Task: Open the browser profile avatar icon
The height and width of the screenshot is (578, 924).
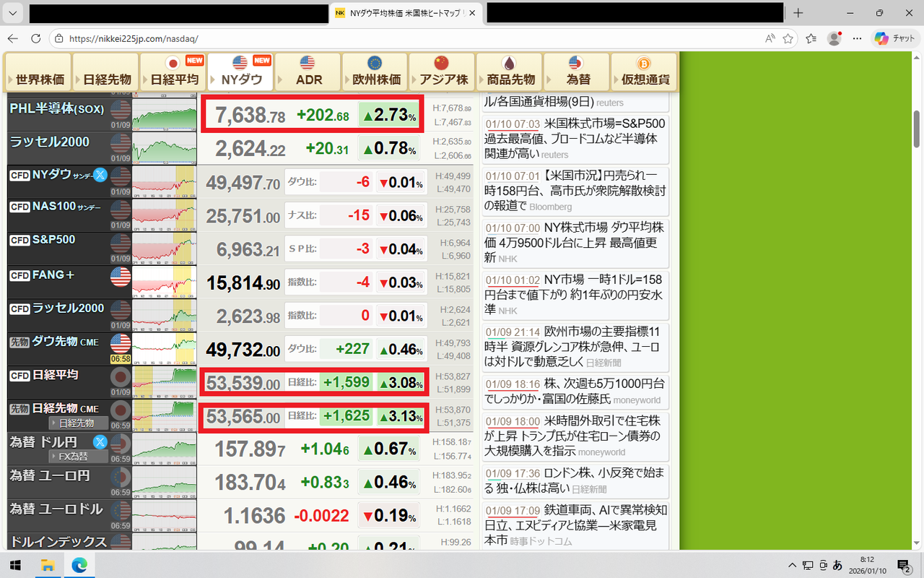Action: (834, 38)
